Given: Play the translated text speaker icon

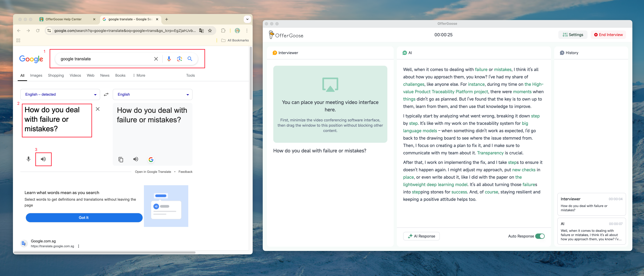Looking at the screenshot, I should pyautogui.click(x=136, y=159).
